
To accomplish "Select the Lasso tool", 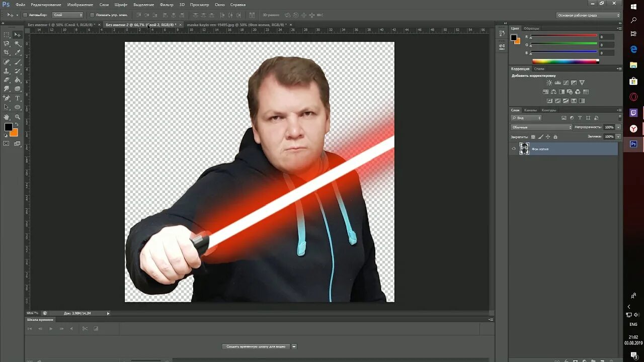I will coord(7,44).
